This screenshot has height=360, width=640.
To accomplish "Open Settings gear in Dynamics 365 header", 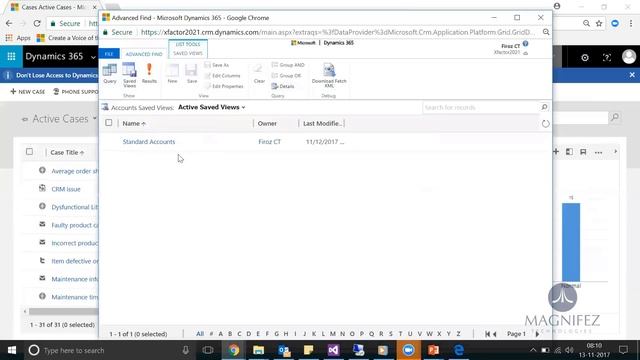I will point(584,58).
